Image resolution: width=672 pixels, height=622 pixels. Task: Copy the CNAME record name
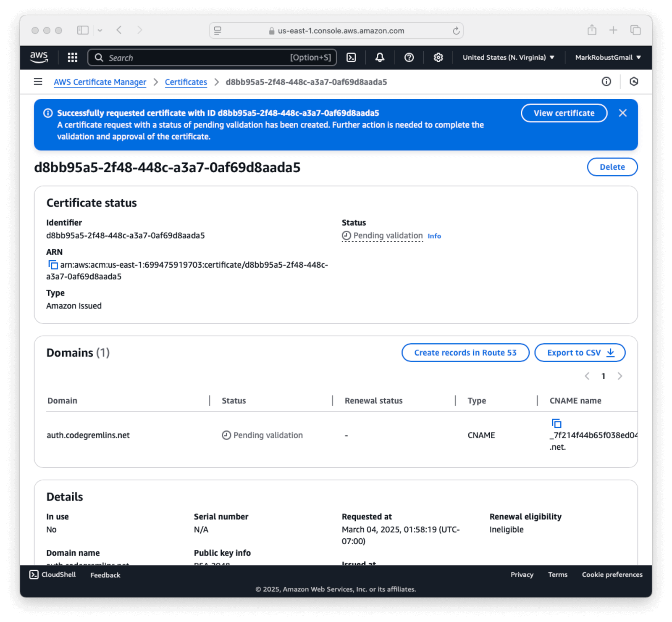[556, 423]
